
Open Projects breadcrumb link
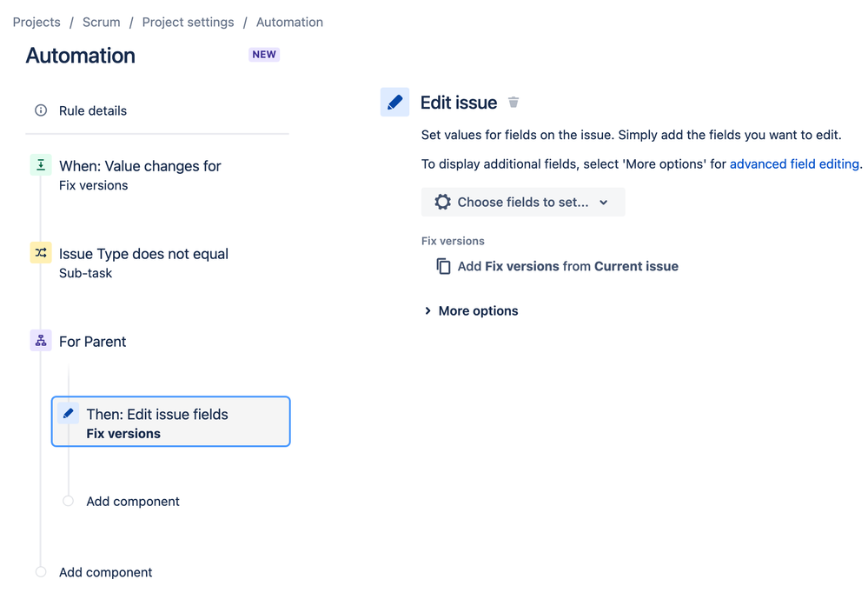coord(36,22)
